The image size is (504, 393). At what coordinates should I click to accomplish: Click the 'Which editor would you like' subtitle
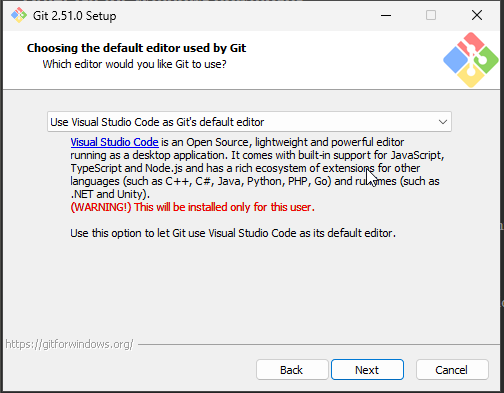coord(135,64)
